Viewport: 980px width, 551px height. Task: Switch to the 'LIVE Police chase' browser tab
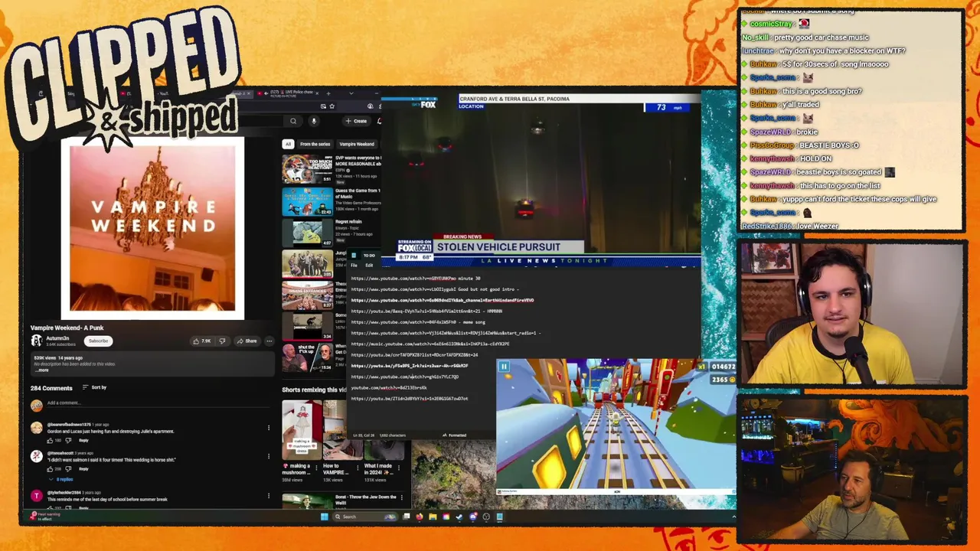289,93
